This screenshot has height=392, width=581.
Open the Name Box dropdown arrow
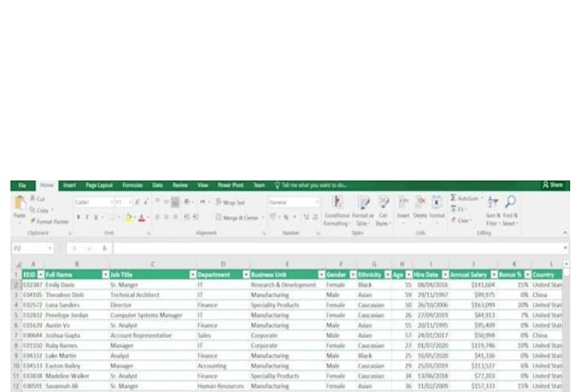coord(50,249)
